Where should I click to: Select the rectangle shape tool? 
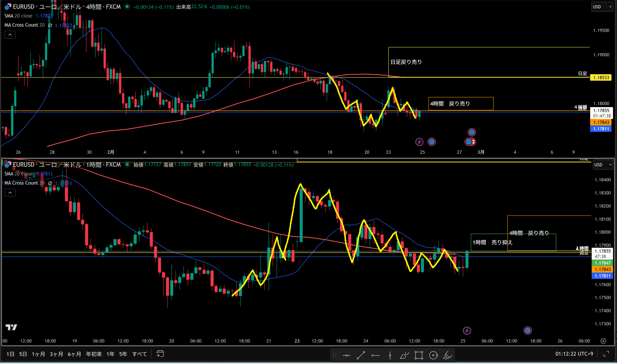pos(419,355)
